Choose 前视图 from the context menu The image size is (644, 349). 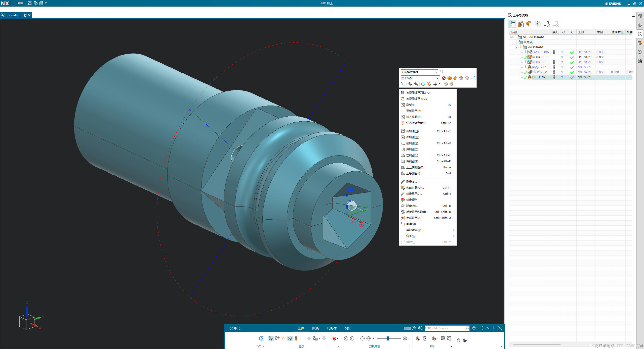pos(412,143)
